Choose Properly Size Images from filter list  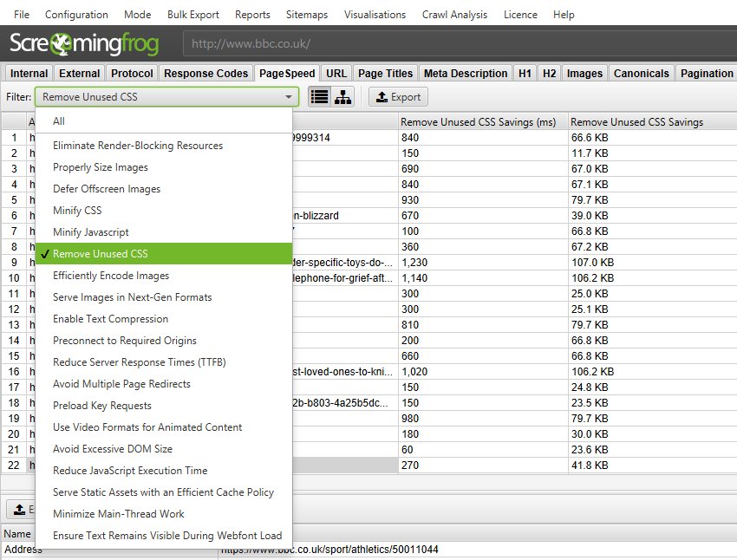[x=100, y=167]
